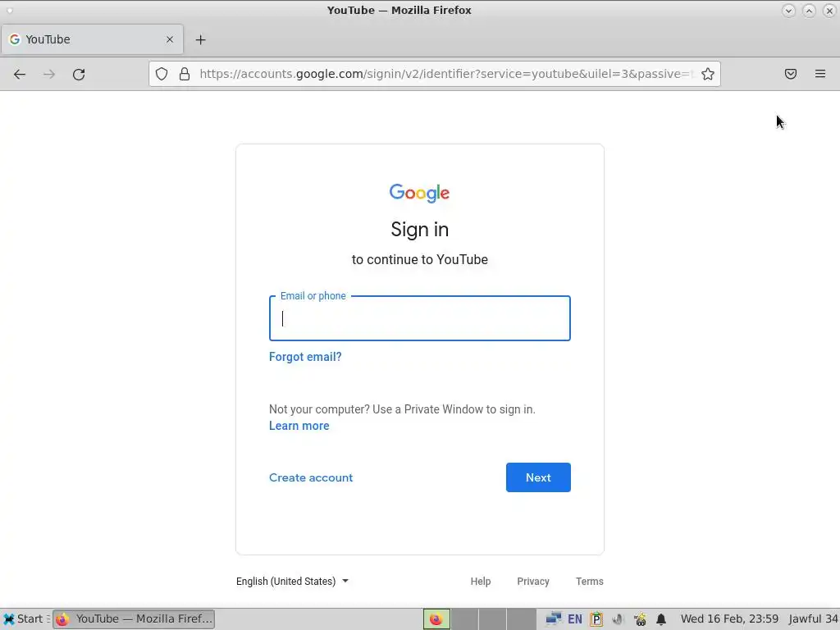Open the Firefox hamburger menu
The image size is (840, 630).
point(820,74)
